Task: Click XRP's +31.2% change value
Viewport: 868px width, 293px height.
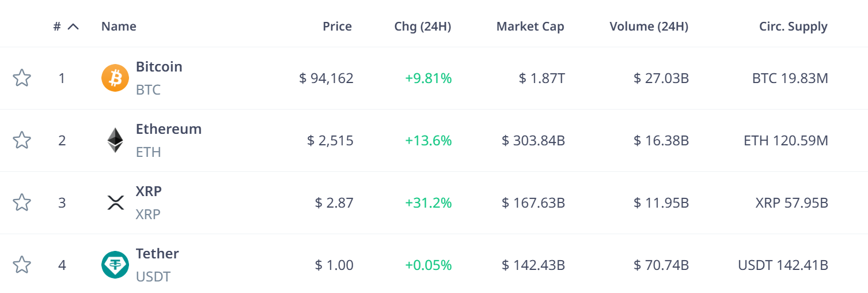Action: click(x=429, y=203)
